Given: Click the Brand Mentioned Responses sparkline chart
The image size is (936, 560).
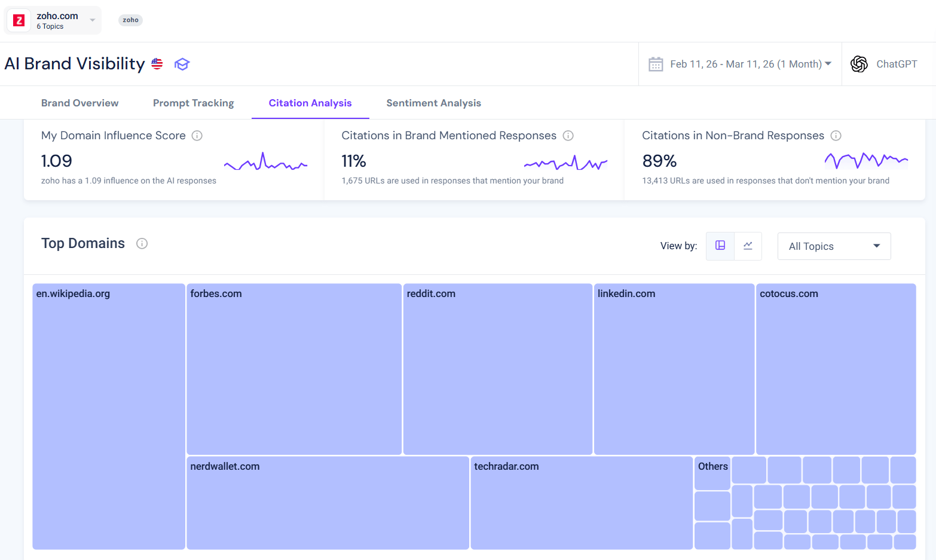Looking at the screenshot, I should [x=565, y=162].
